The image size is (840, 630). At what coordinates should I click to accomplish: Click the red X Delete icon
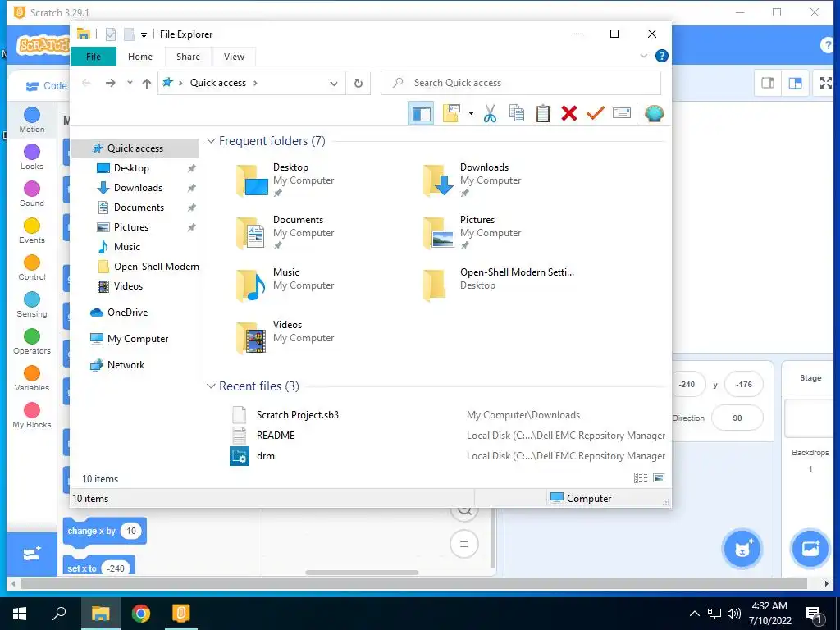pos(569,113)
